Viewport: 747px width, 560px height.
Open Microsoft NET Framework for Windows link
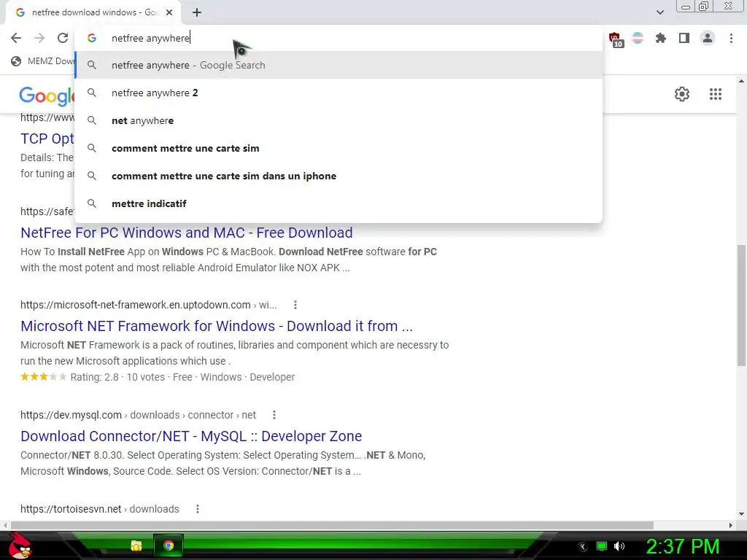tap(216, 326)
